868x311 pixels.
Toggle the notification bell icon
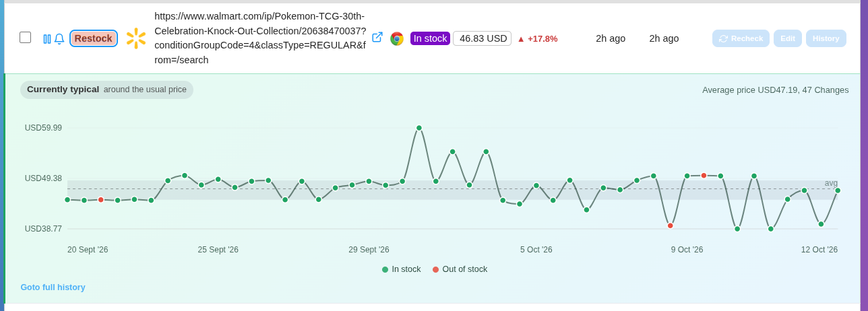tap(59, 39)
